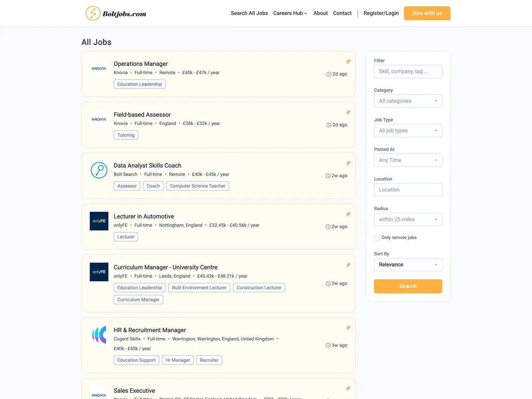
Task: Open the Contact page
Action: click(x=342, y=13)
